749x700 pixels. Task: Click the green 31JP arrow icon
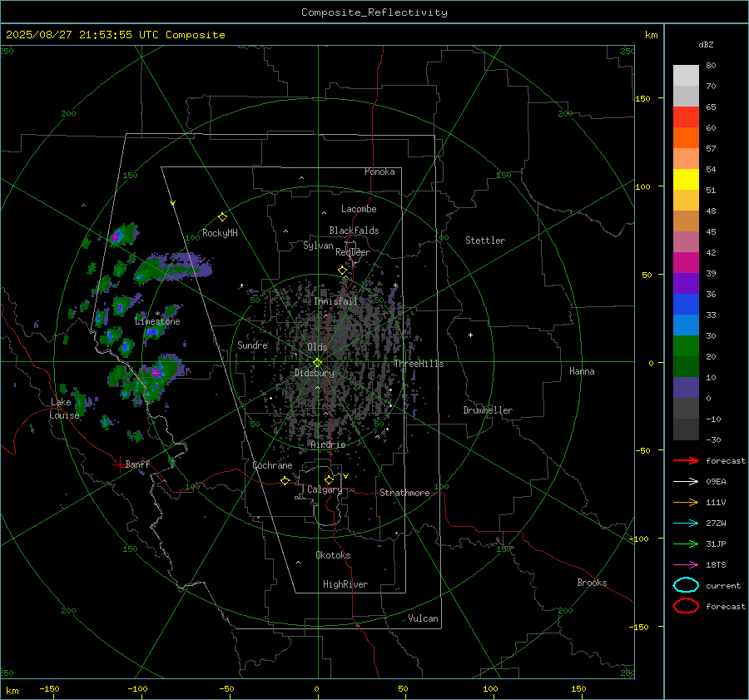pyautogui.click(x=686, y=544)
